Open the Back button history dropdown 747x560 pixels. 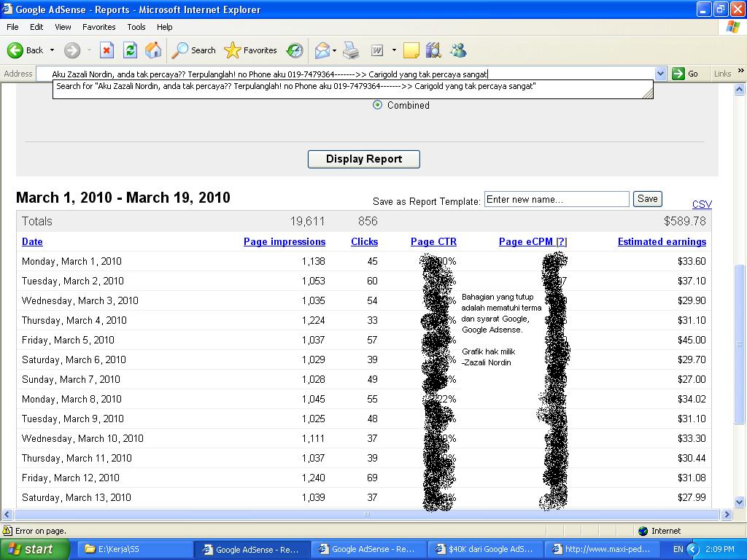(52, 50)
